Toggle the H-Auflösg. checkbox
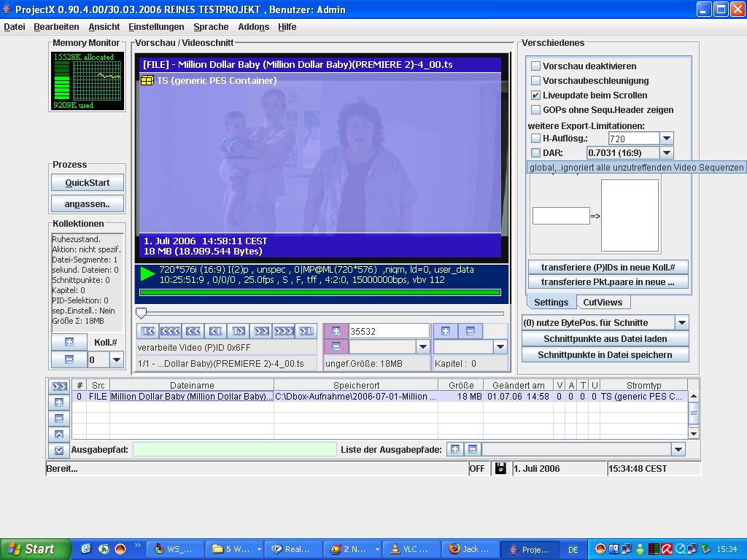This screenshot has height=560, width=747. (x=536, y=139)
